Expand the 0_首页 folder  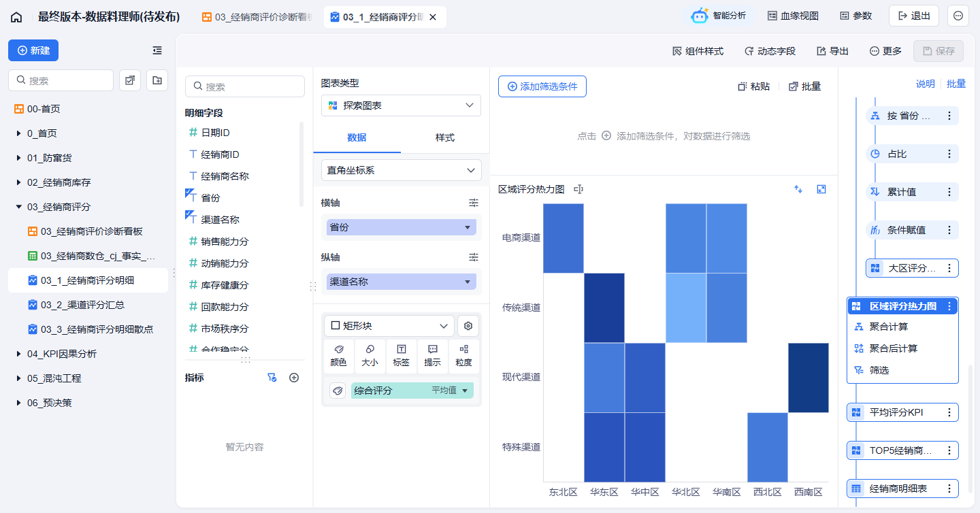tap(18, 133)
